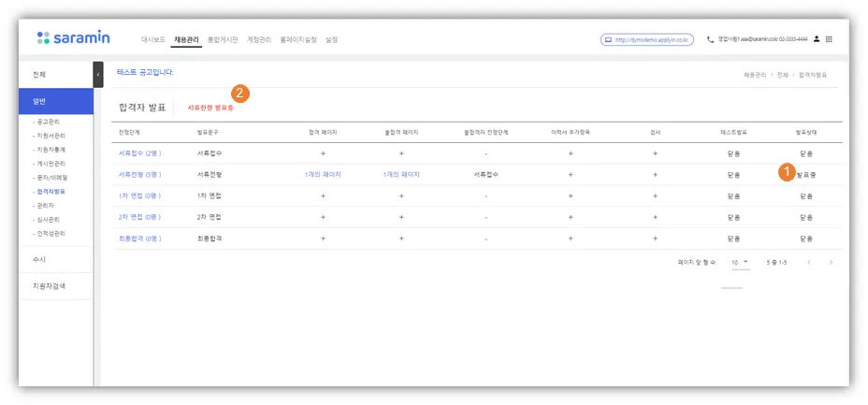
Task: Open 지원자검색 in the sidebar
Action: tap(56, 286)
